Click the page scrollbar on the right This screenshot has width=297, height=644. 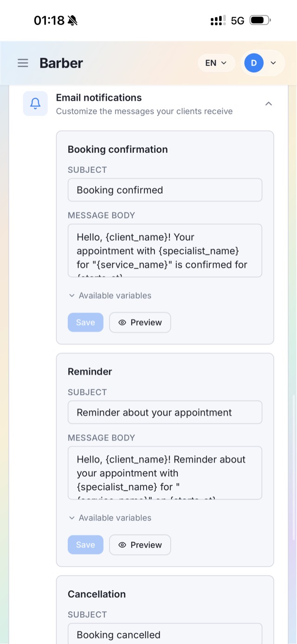293,468
